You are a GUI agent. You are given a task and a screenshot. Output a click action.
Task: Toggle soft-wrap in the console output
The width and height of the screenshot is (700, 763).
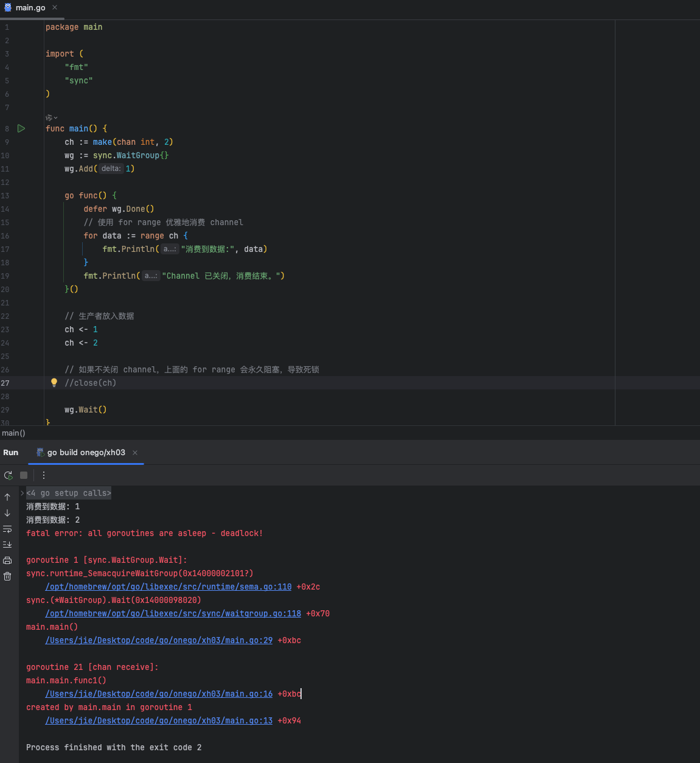click(7, 529)
